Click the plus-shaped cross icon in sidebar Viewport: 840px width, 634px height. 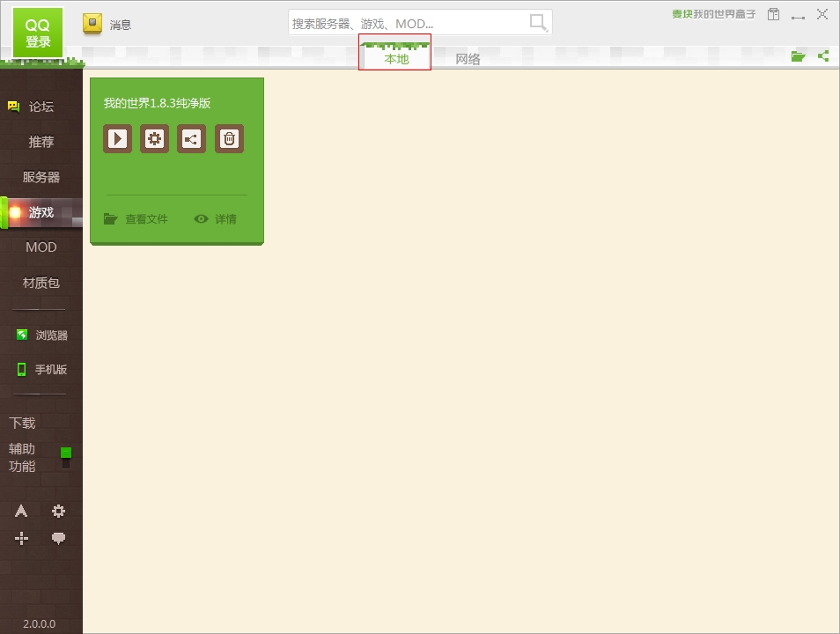(x=21, y=538)
